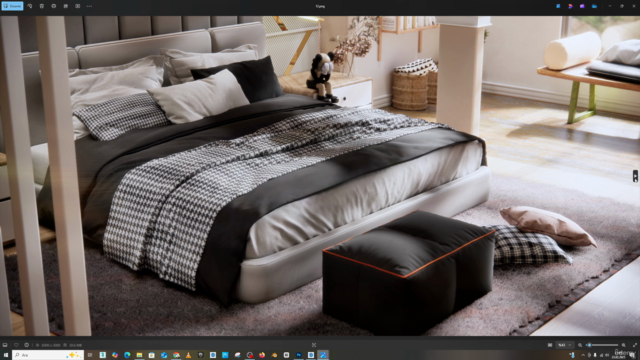Click the highlighted Edit button in Photos
This screenshot has height=360, width=640.
pyautogui.click(x=12, y=6)
